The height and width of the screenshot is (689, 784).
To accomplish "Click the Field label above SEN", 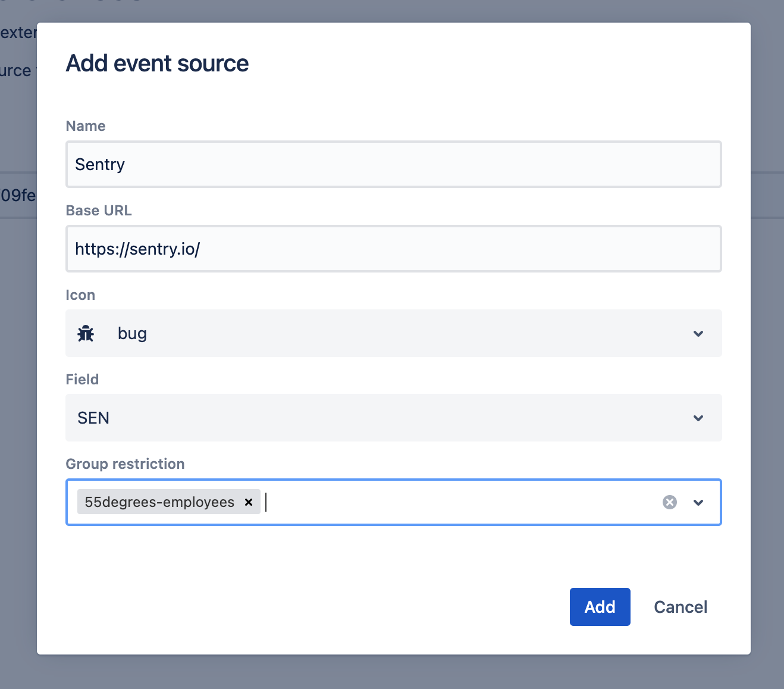I will (x=82, y=380).
